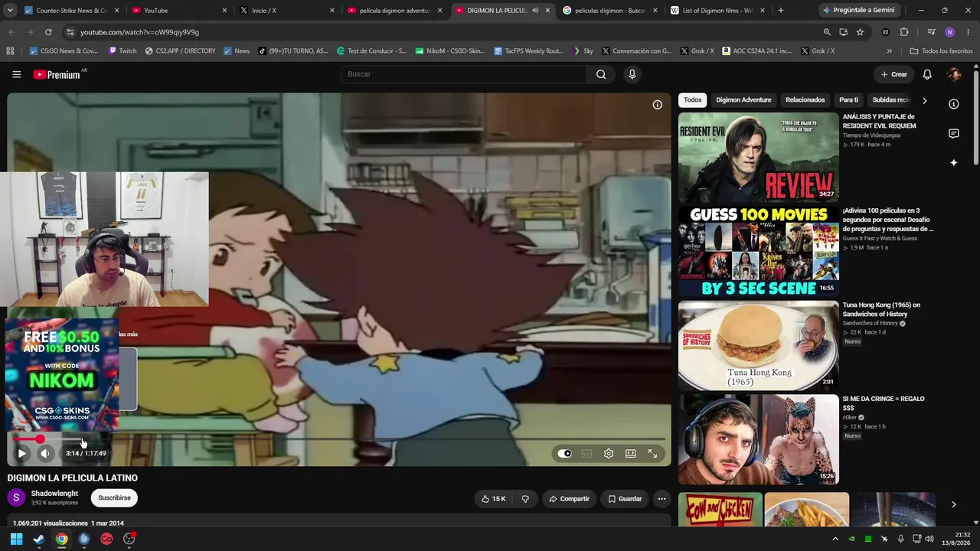Share the video via Compartir
This screenshot has width=980, height=551.
569,499
